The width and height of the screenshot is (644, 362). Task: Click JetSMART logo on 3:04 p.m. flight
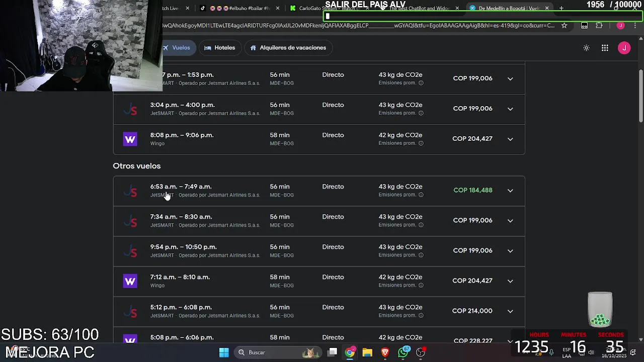(x=130, y=109)
